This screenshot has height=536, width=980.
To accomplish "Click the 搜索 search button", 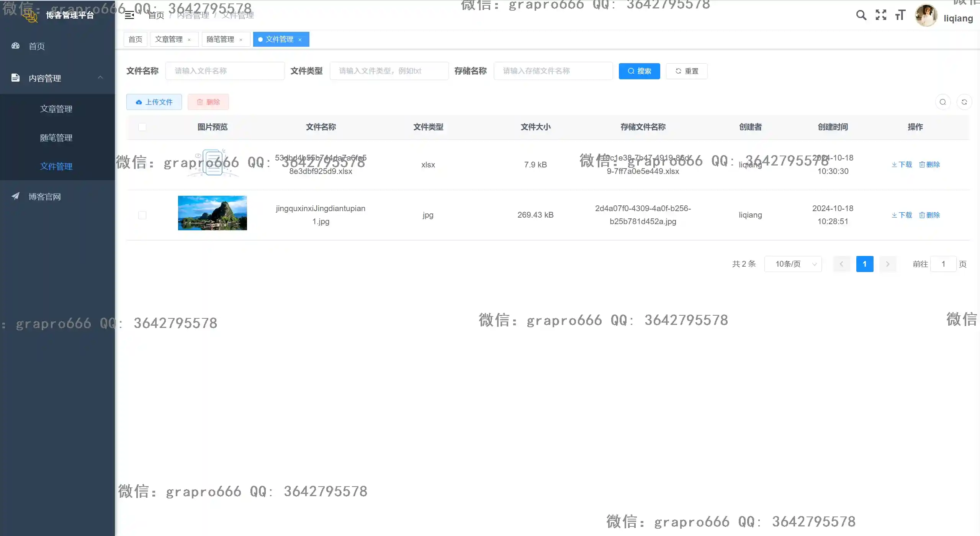I will [639, 71].
